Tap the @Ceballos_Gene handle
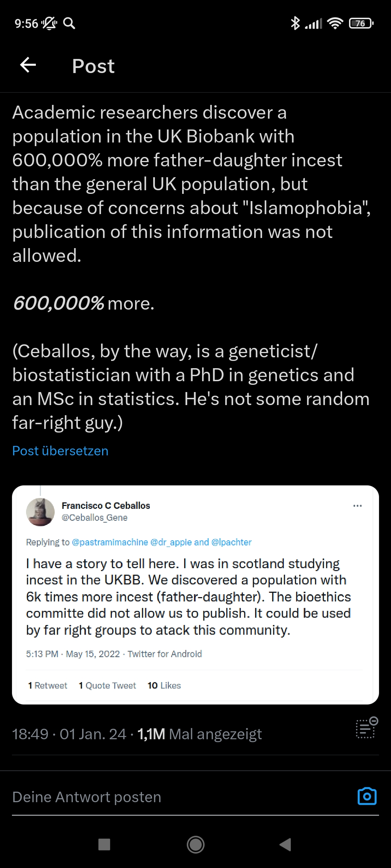391x868 pixels. 94,518
